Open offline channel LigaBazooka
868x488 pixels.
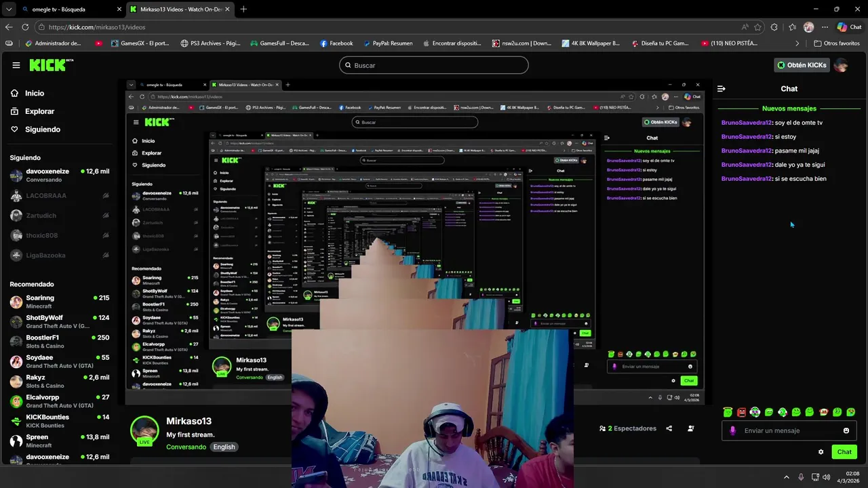pos(60,256)
